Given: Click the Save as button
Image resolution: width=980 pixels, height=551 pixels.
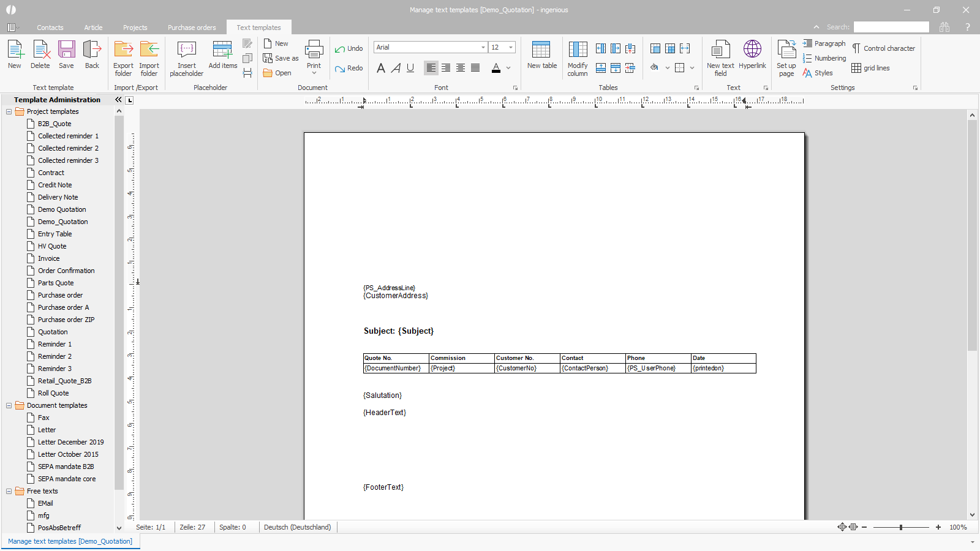Looking at the screenshot, I should click(281, 58).
